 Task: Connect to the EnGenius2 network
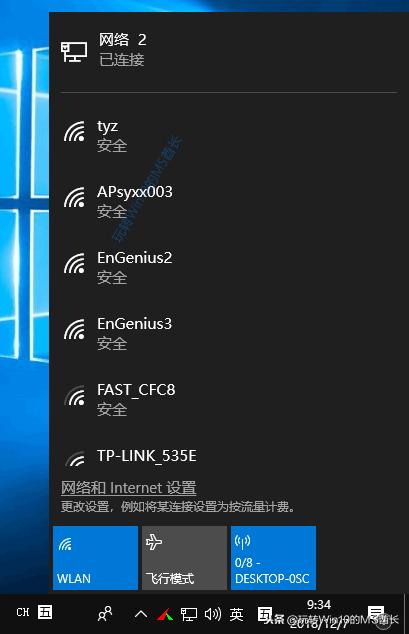[x=229, y=268]
